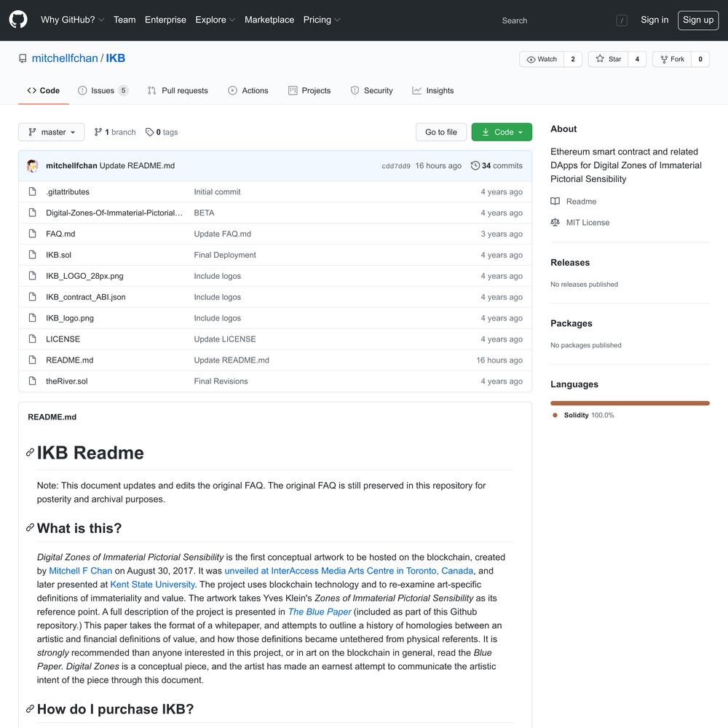Open the watchers count 2
The height and width of the screenshot is (728, 728).
tap(573, 59)
